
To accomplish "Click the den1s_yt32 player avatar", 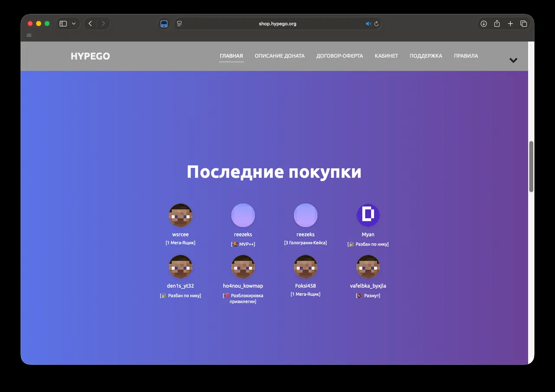I will [180, 267].
